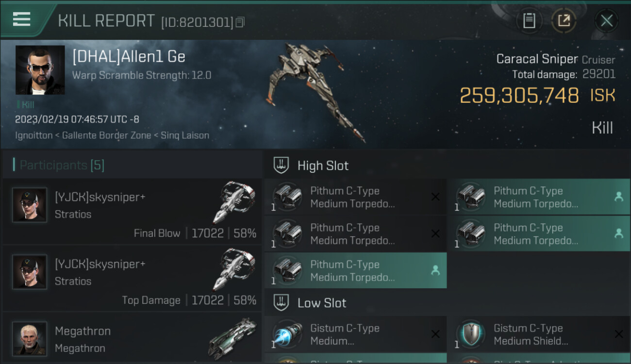631x364 pixels.
Task: Open Megathron pilot's portrait
Action: 30,338
